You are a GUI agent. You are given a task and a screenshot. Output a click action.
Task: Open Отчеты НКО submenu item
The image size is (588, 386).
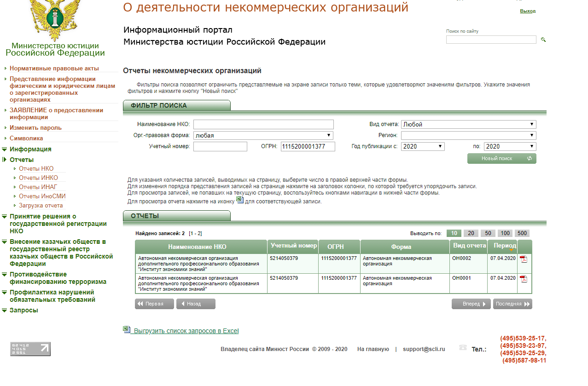(36, 169)
